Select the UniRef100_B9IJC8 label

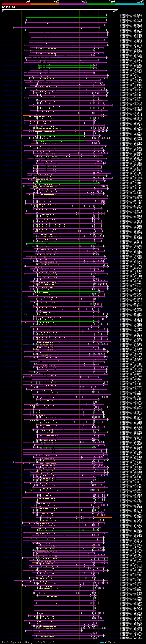(x=131, y=63)
